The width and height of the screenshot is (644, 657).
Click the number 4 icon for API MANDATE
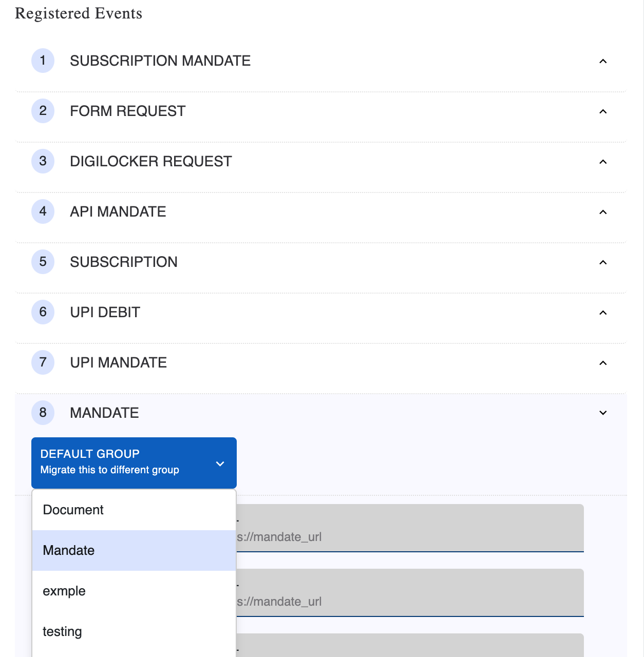[x=43, y=211]
